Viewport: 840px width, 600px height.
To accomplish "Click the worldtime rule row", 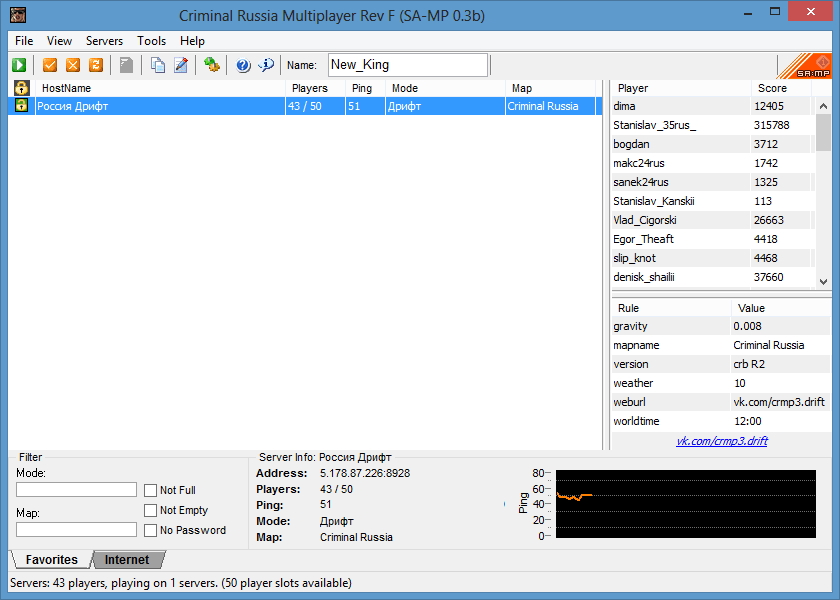I will pyautogui.click(x=721, y=422).
